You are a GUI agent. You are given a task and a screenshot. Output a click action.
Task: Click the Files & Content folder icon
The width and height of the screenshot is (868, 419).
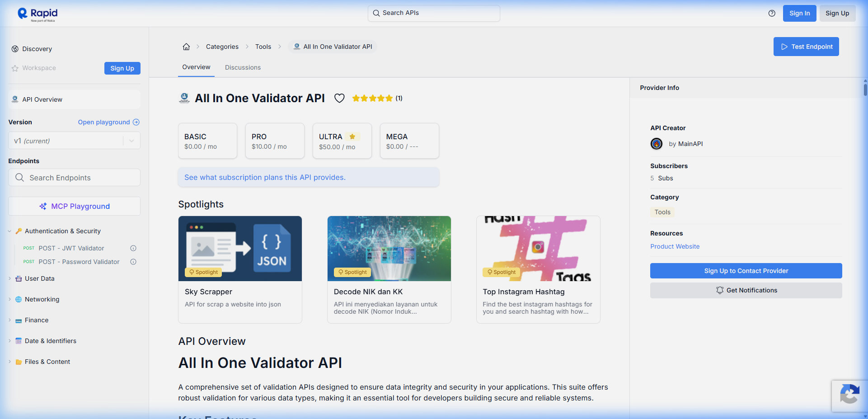19,362
